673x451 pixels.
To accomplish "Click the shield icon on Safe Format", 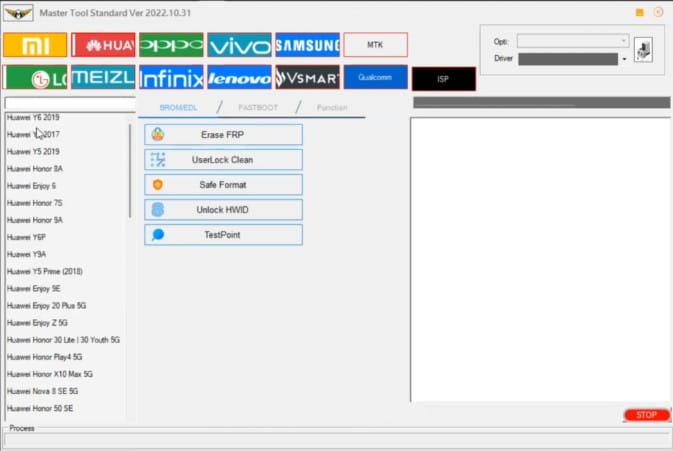I will pos(158,185).
